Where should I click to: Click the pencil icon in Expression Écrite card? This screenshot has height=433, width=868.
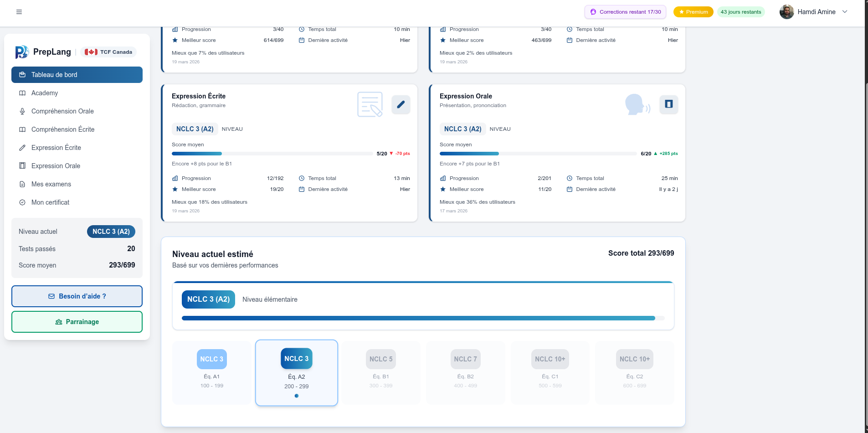(401, 104)
